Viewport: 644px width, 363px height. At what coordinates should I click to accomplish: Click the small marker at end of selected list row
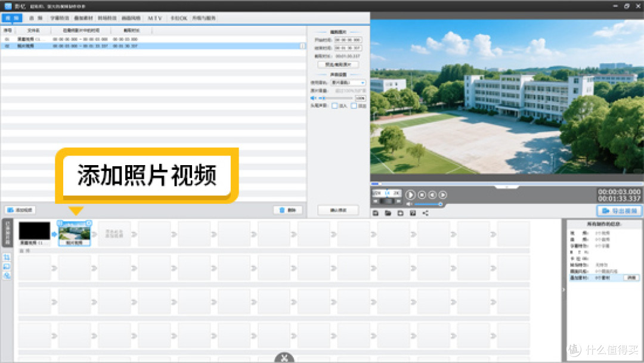[303, 46]
